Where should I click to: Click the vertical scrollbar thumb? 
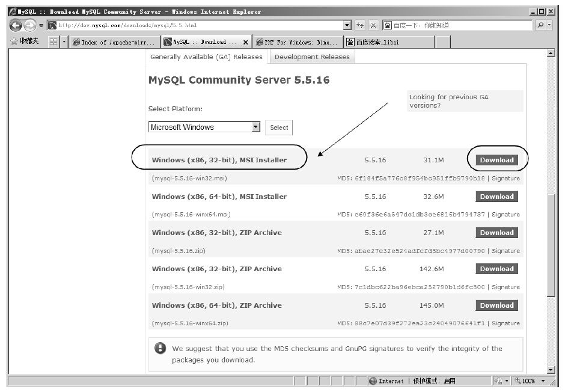(x=551, y=245)
